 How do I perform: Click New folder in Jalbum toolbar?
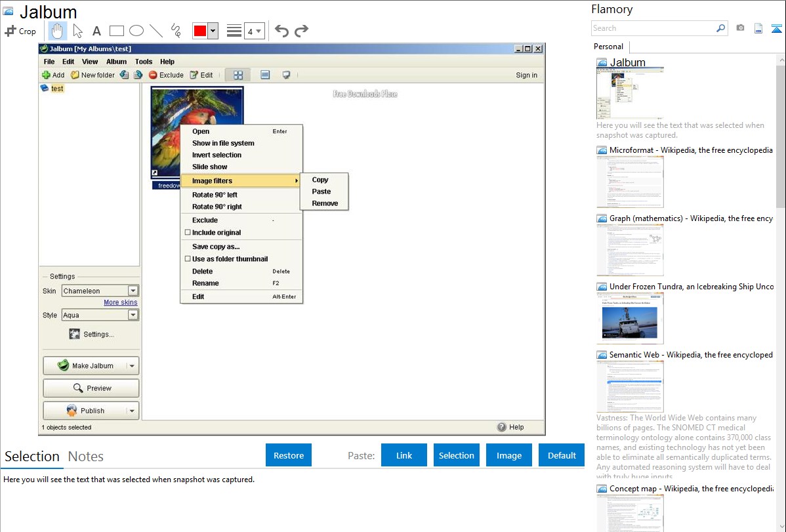click(x=93, y=75)
